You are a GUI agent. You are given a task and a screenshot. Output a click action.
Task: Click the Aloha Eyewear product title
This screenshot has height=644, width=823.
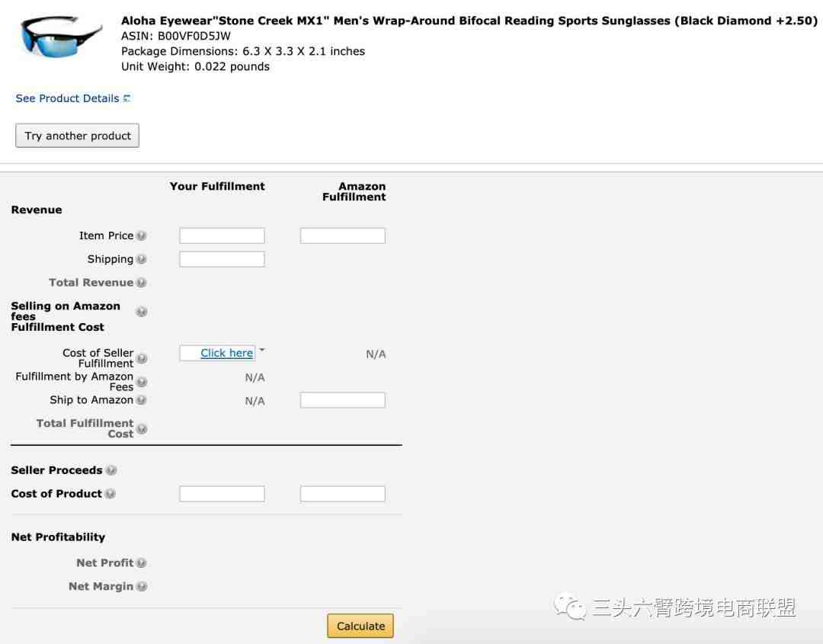469,21
